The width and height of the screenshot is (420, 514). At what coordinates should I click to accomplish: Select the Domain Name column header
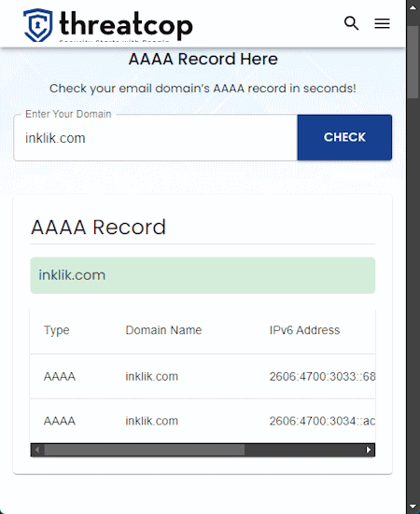(163, 330)
